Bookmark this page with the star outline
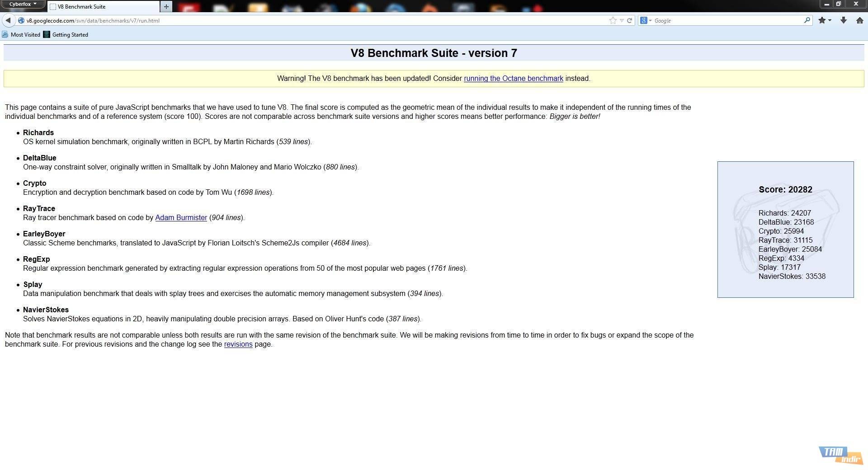868x470 pixels. coord(613,20)
